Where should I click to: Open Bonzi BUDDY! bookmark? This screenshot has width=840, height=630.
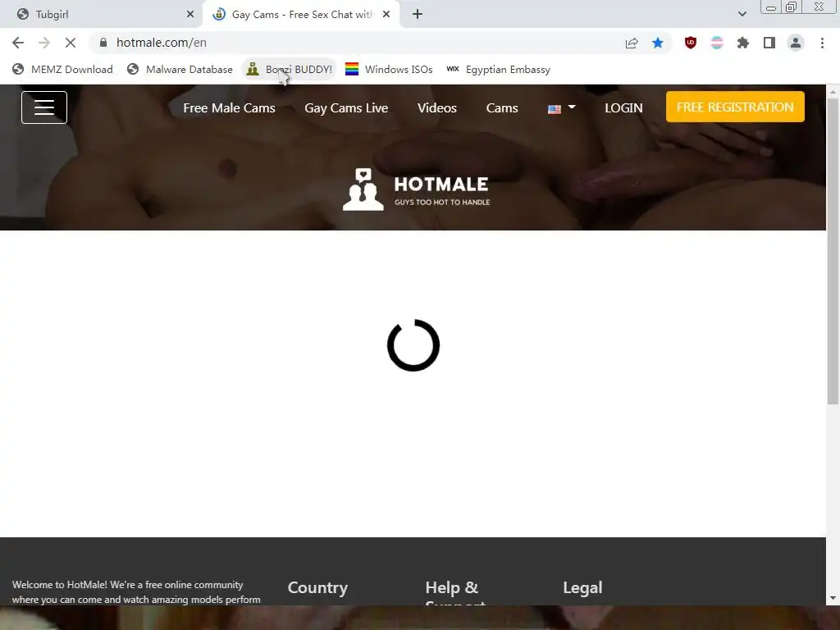pyautogui.click(x=290, y=70)
